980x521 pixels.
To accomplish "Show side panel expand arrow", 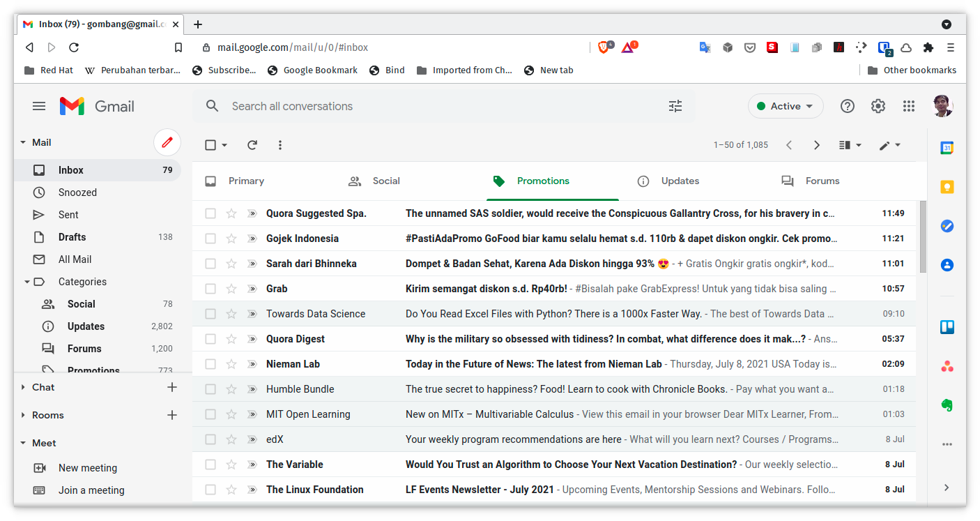I will [x=947, y=488].
